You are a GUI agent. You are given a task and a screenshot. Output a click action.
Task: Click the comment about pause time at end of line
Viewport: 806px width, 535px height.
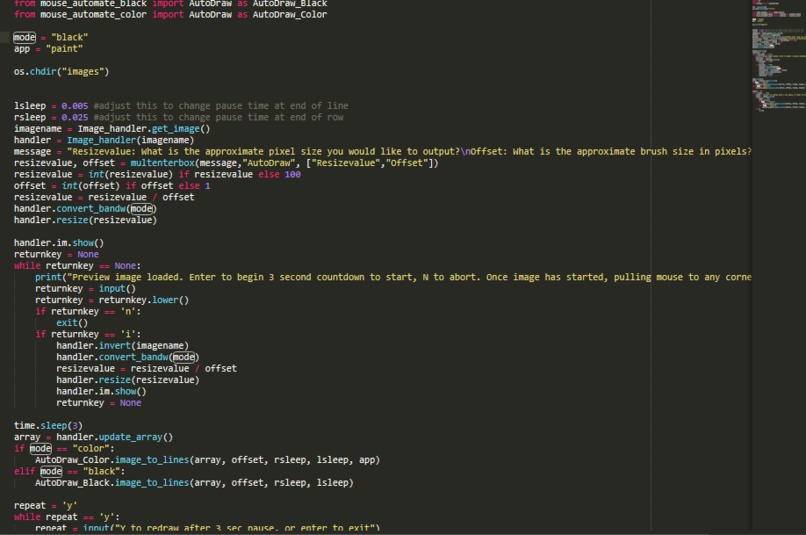click(221, 106)
